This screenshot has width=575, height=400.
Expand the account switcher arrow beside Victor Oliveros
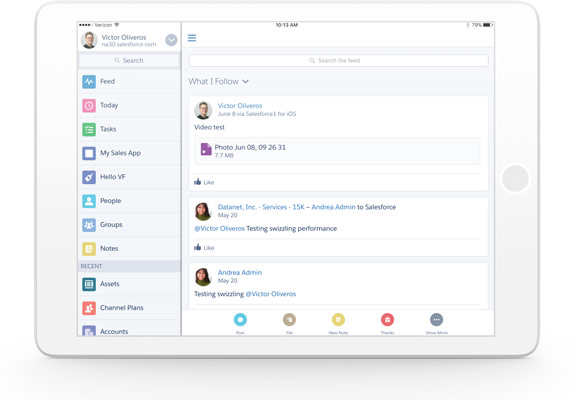171,40
